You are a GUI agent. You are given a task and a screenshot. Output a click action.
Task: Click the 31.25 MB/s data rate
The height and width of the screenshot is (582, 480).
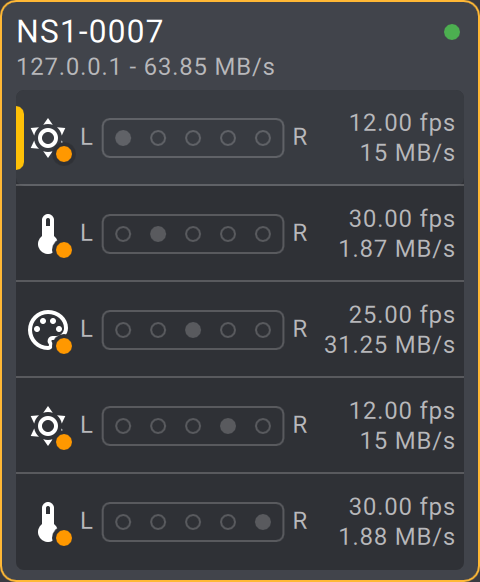pyautogui.click(x=389, y=345)
